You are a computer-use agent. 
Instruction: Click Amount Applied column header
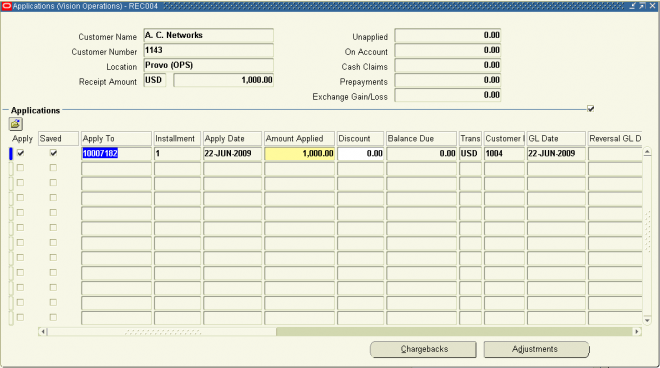coord(299,139)
